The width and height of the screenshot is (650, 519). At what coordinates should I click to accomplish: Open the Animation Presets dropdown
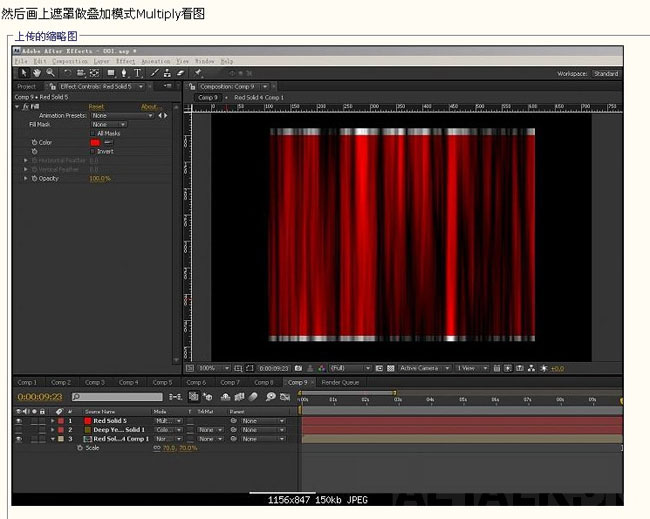(123, 115)
